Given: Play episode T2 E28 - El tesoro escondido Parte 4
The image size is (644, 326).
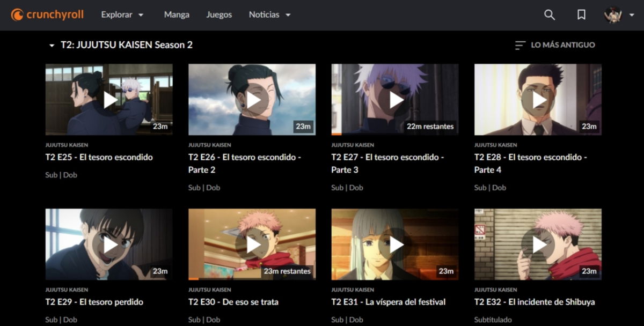Looking at the screenshot, I should [x=538, y=99].
